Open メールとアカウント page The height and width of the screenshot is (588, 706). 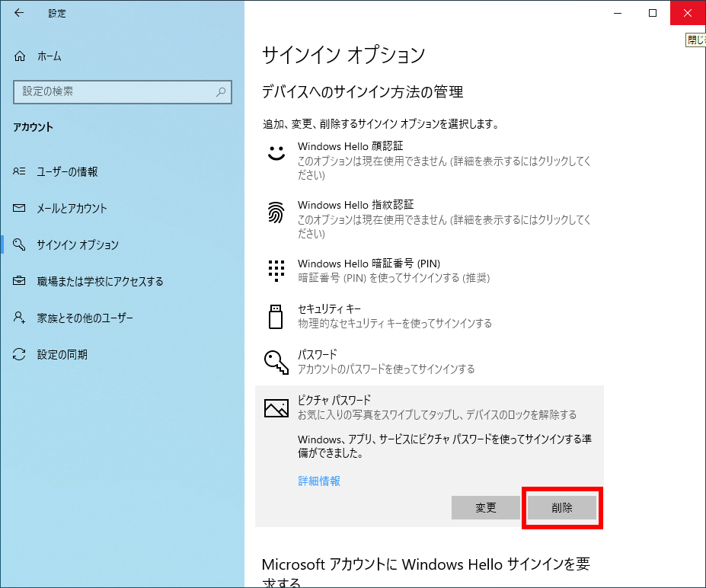72,208
